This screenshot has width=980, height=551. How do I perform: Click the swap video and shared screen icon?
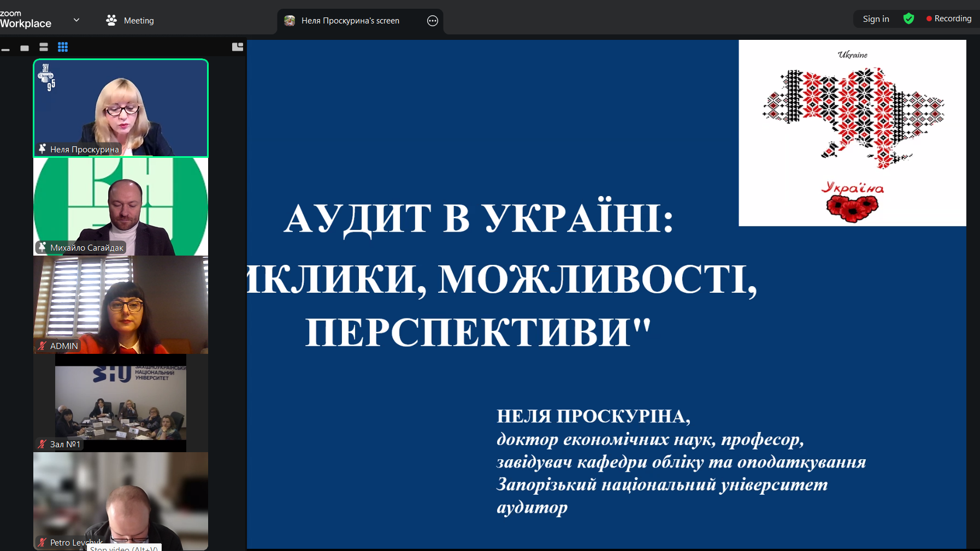tap(238, 47)
